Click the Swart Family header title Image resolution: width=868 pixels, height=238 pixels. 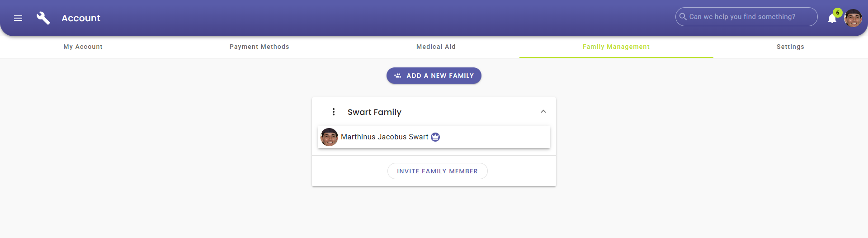pyautogui.click(x=374, y=112)
